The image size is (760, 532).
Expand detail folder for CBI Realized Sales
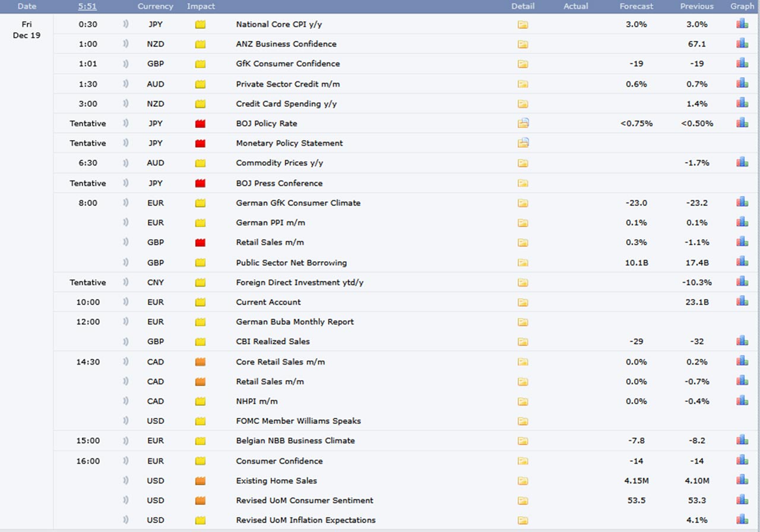coord(522,341)
